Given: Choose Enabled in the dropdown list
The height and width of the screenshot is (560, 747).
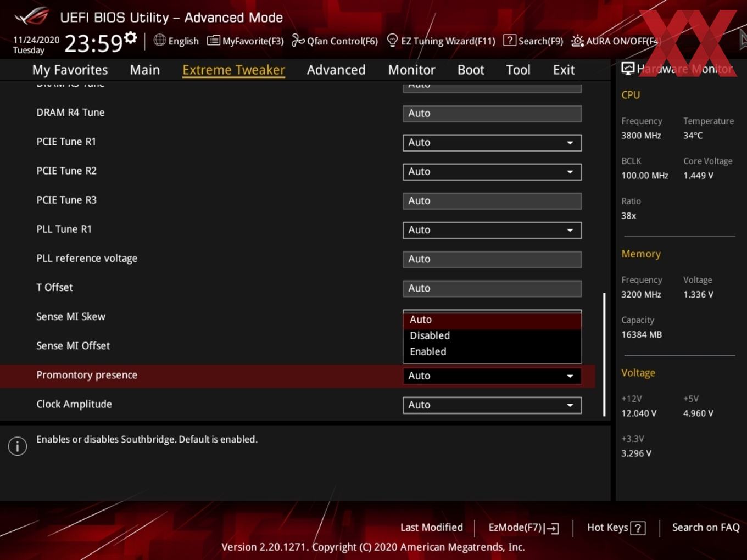Looking at the screenshot, I should click(492, 351).
